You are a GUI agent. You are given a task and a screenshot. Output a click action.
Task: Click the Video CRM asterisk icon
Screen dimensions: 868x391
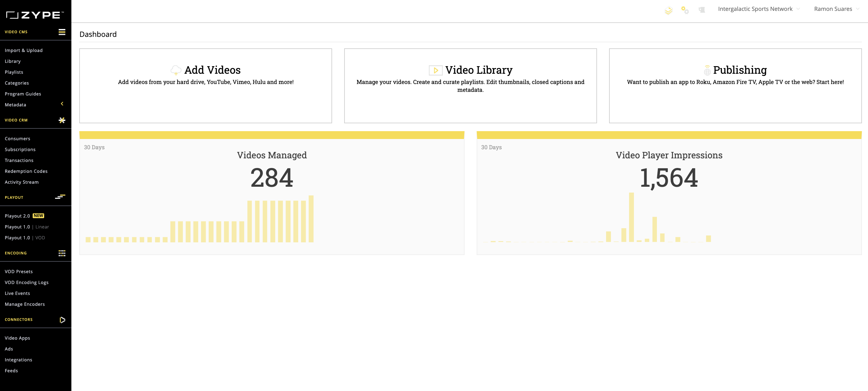coord(62,120)
